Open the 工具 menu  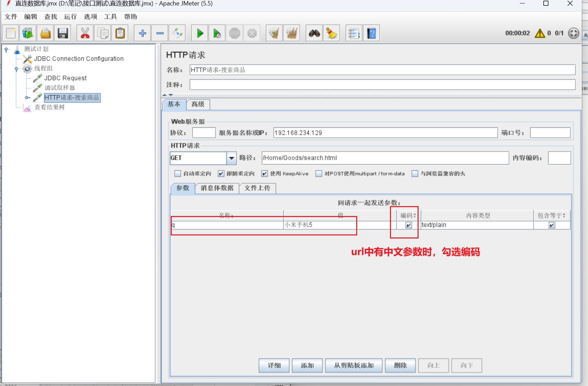pos(110,17)
